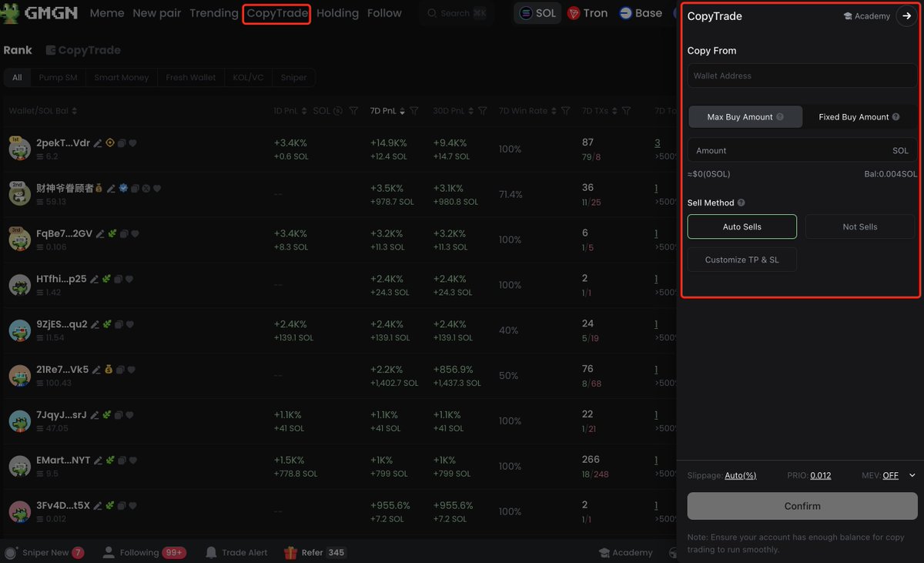Click the Wallet Address field

click(x=802, y=75)
